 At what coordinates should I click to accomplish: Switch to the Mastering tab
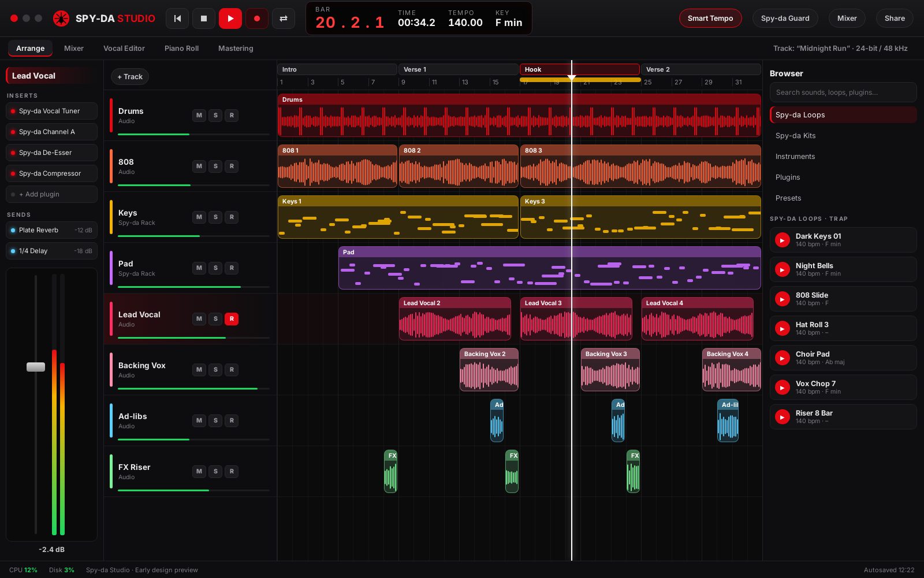(236, 49)
